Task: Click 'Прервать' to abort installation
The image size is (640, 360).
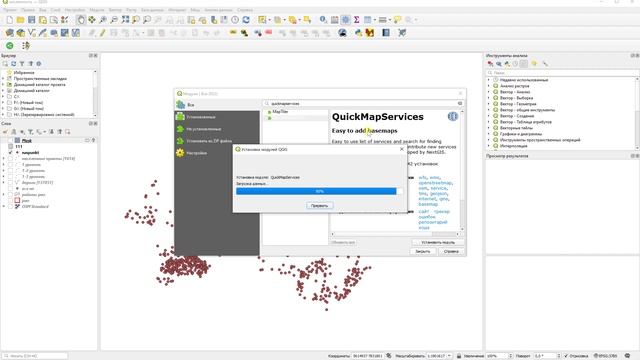Action: point(320,206)
